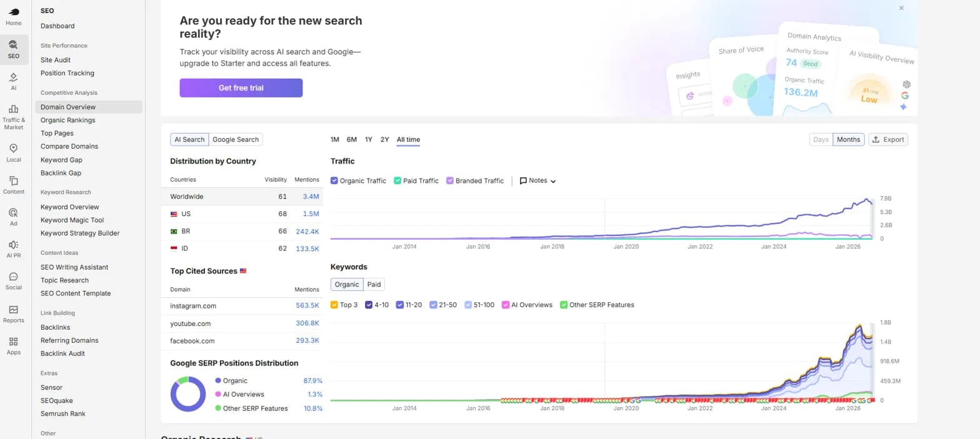Toggle the 21-50 keywords checkbox
980x439 pixels.
click(434, 305)
